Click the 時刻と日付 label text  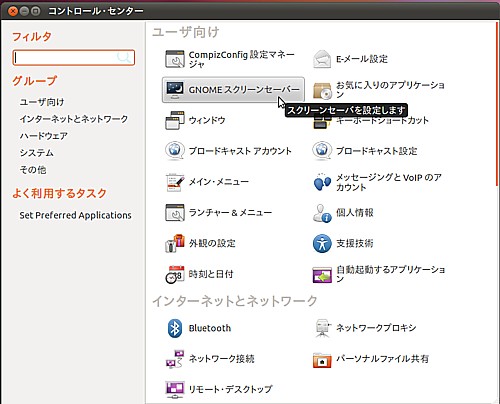click(211, 274)
